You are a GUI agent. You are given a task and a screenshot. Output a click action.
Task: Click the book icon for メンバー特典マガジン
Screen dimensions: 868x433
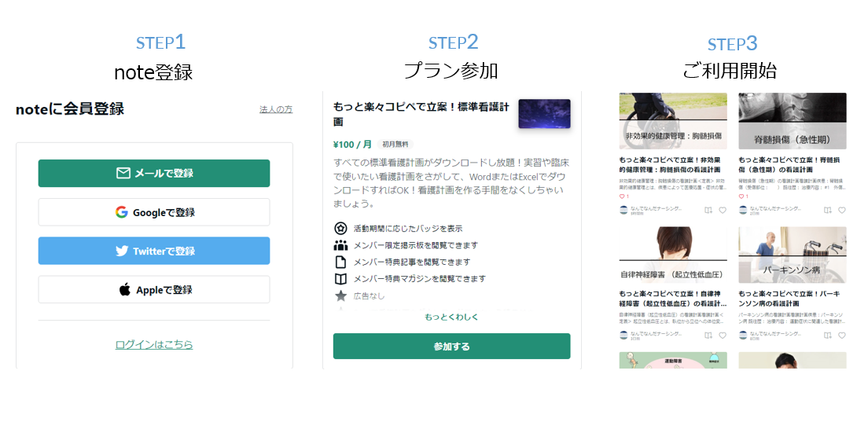[340, 278]
